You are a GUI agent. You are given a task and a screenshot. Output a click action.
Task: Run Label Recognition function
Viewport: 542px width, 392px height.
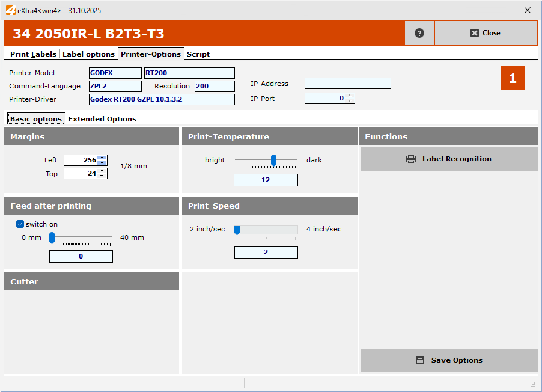449,159
